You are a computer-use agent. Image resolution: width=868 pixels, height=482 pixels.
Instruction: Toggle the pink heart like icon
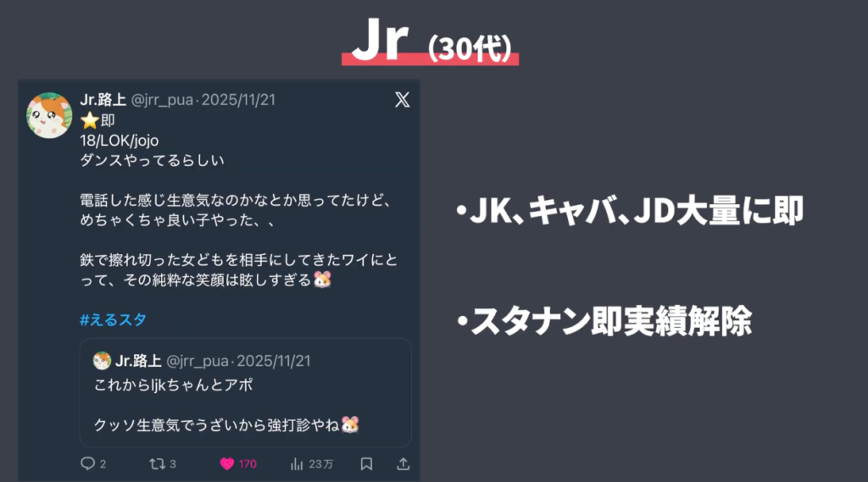click(227, 463)
